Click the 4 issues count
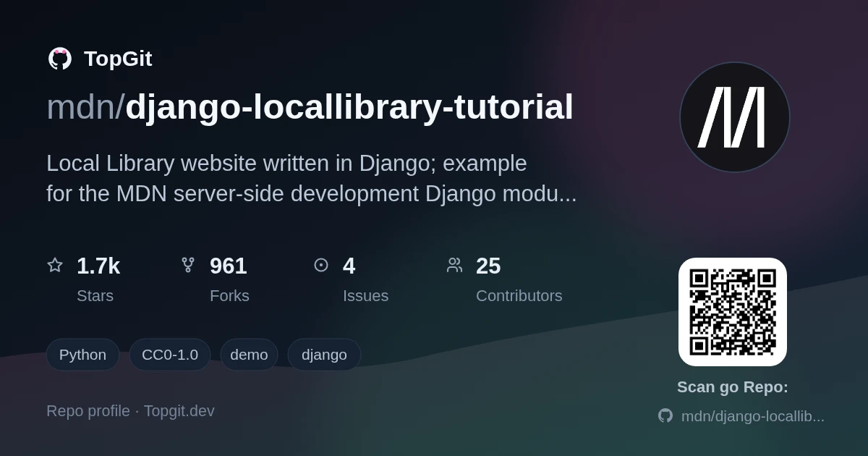 tap(349, 266)
